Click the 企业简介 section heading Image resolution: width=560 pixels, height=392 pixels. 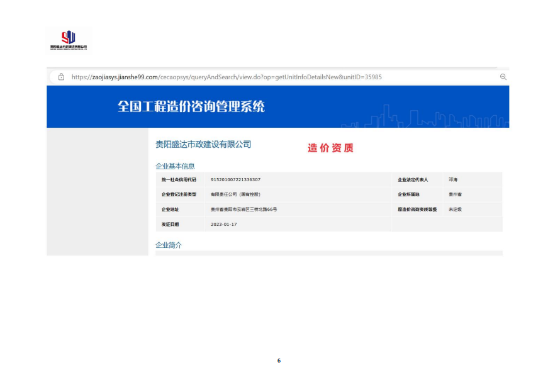169,245
